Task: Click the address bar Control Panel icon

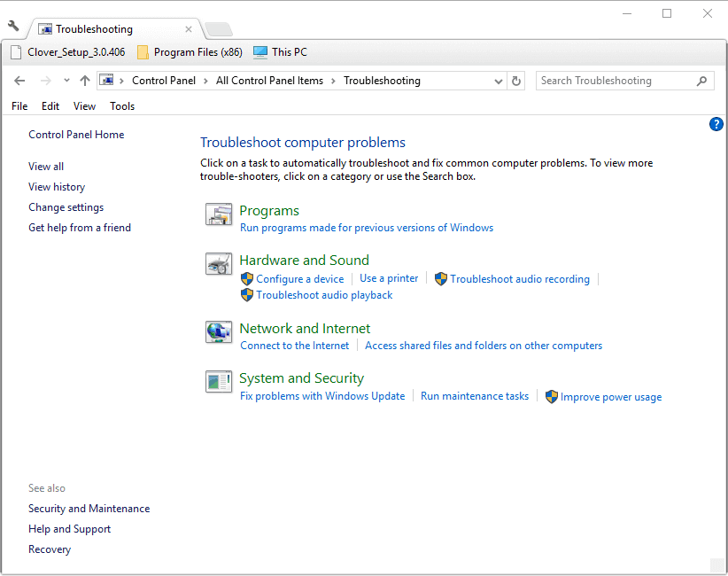Action: [x=107, y=81]
